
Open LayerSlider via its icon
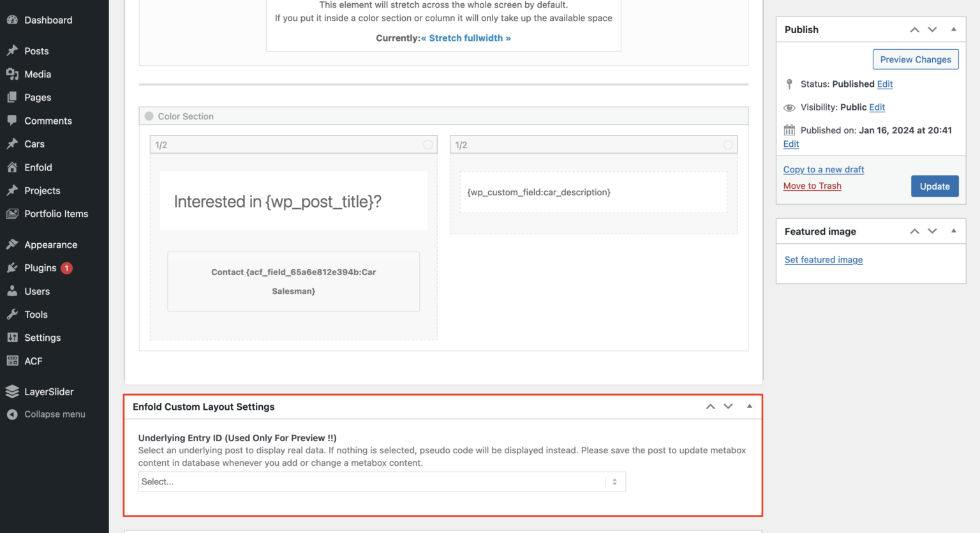pyautogui.click(x=13, y=391)
